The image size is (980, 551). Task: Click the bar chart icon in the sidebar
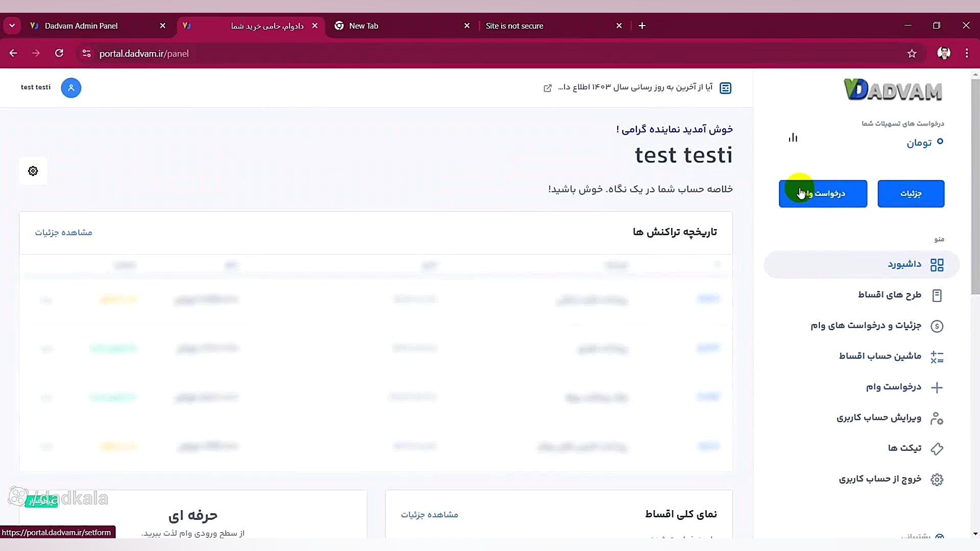click(793, 137)
